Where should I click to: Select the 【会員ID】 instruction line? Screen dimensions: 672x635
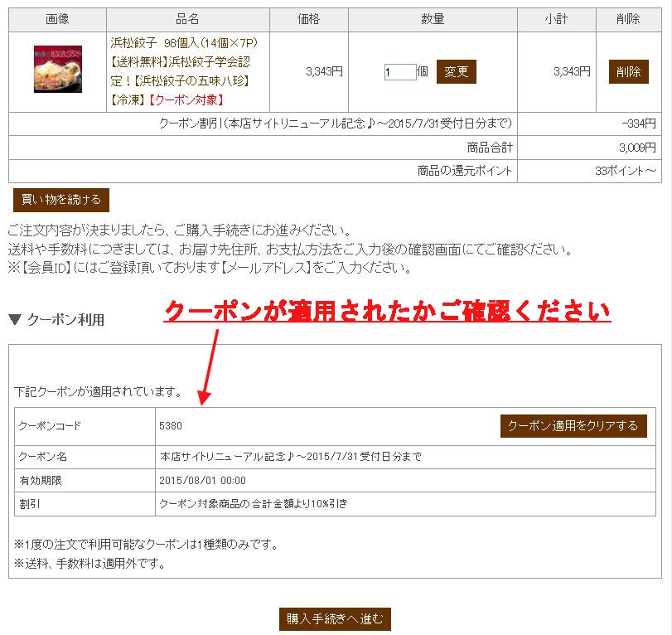[210, 268]
